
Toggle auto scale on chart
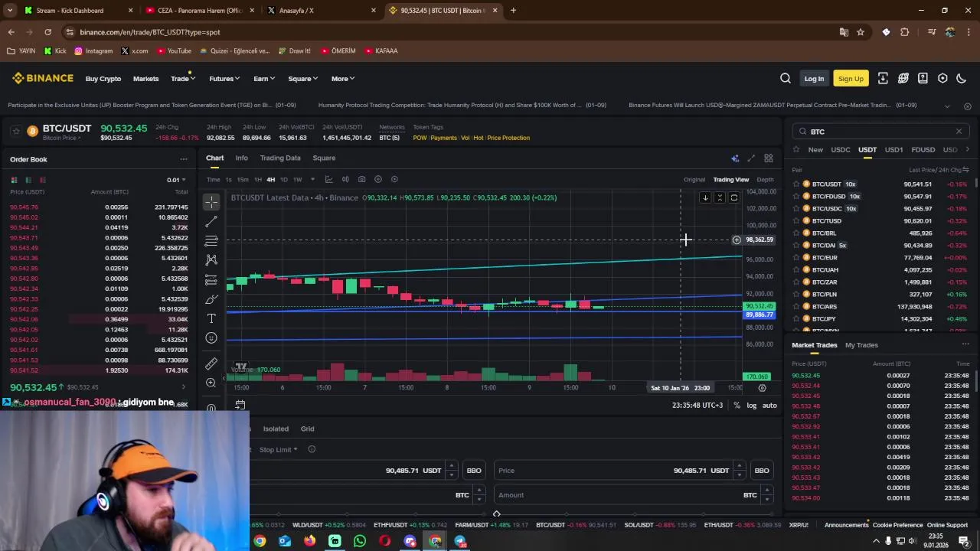[x=769, y=406]
